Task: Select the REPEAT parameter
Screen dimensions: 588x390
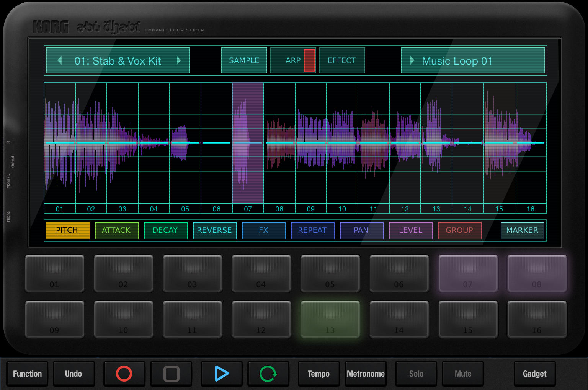Action: (x=312, y=230)
